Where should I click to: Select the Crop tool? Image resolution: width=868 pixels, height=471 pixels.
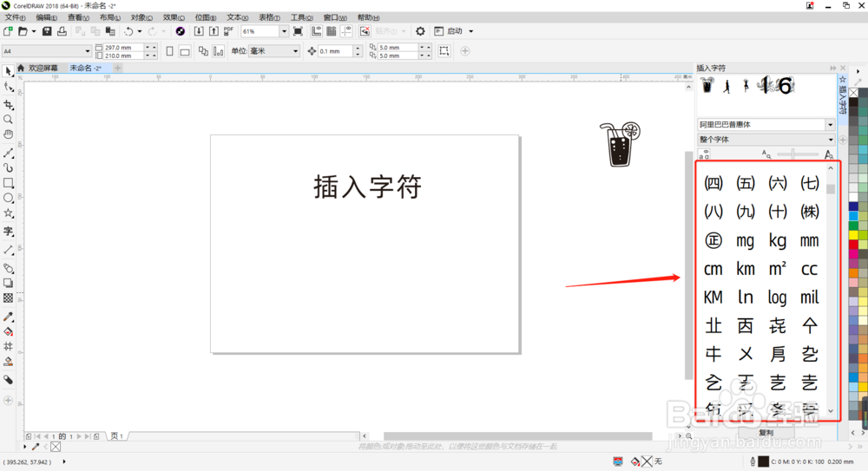coord(8,104)
